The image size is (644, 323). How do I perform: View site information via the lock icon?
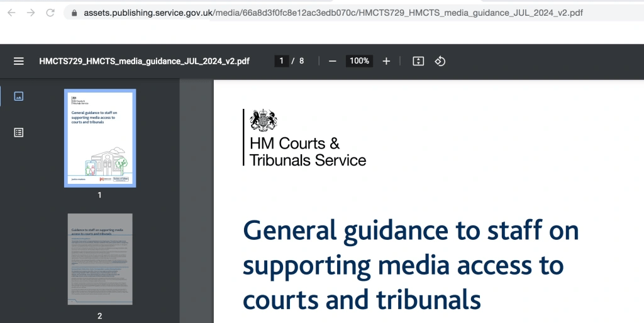pos(74,13)
